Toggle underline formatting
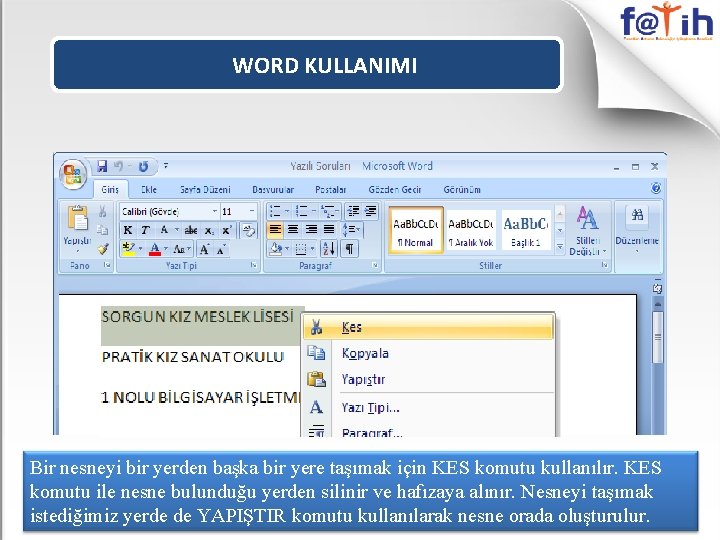Screen dimensions: 720x540 (164, 230)
